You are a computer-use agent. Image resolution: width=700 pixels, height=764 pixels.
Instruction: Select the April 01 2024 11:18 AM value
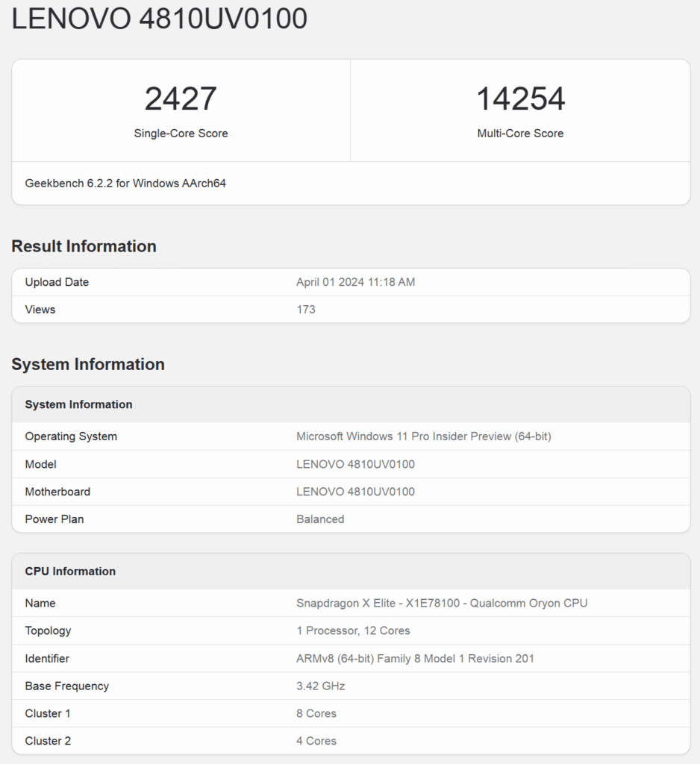[356, 282]
